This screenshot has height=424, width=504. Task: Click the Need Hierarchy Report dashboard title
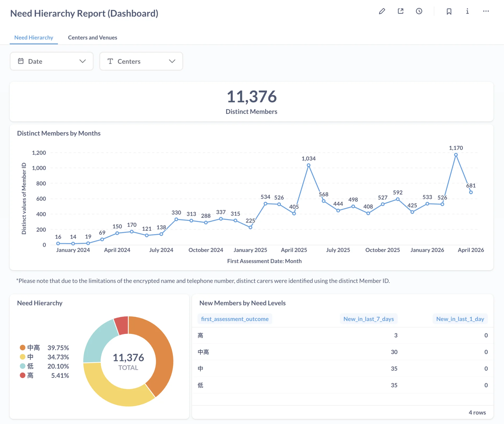point(84,13)
